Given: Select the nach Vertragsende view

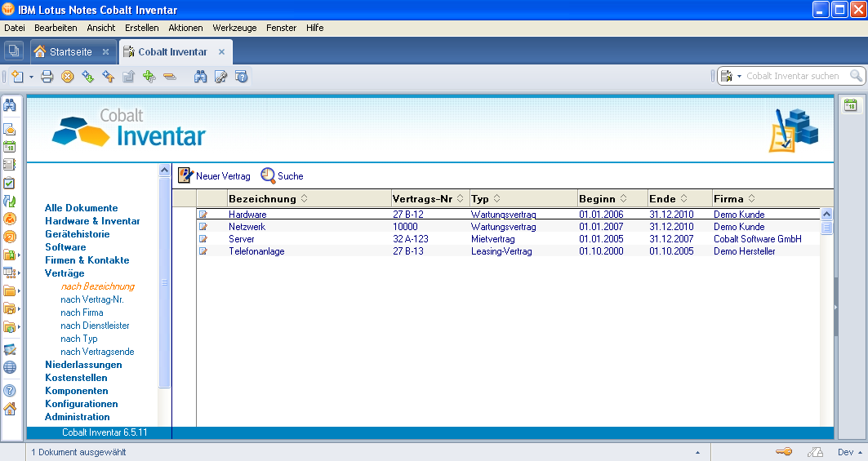Looking at the screenshot, I should pyautogui.click(x=97, y=352).
